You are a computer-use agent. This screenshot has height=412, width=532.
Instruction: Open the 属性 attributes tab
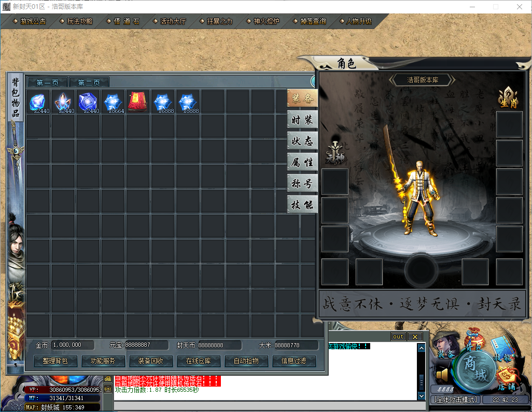(302, 162)
